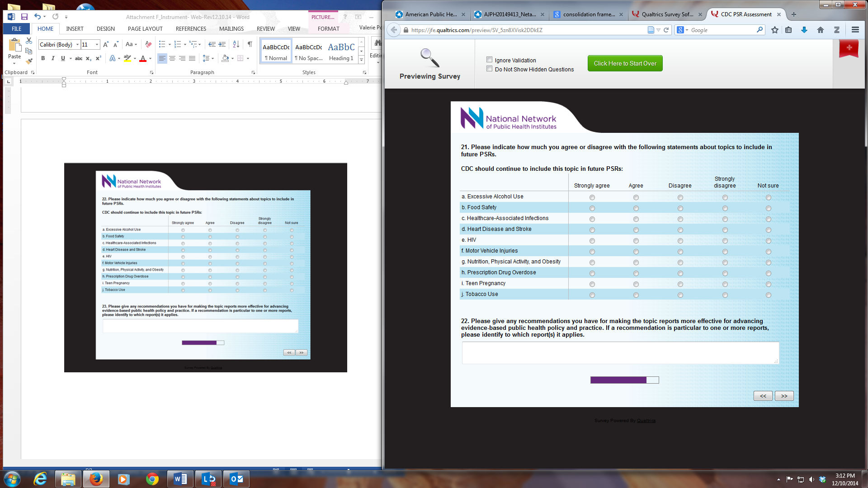Viewport: 868px width, 488px height.
Task: Click the Click Here to Start Over button
Action: [x=625, y=63]
